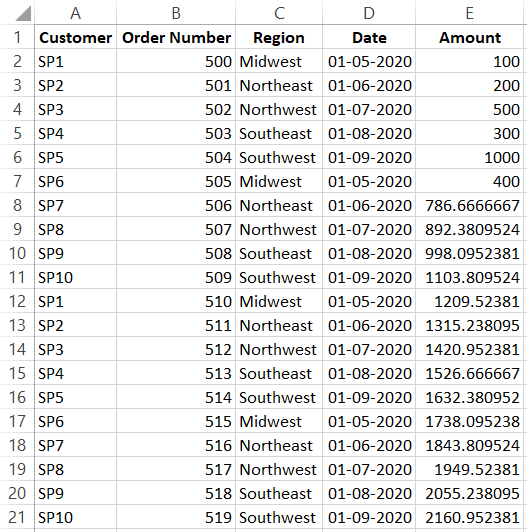This screenshot has height=532, width=527.
Task: Click SP7 customer cell in row 18
Action: click(x=75, y=445)
